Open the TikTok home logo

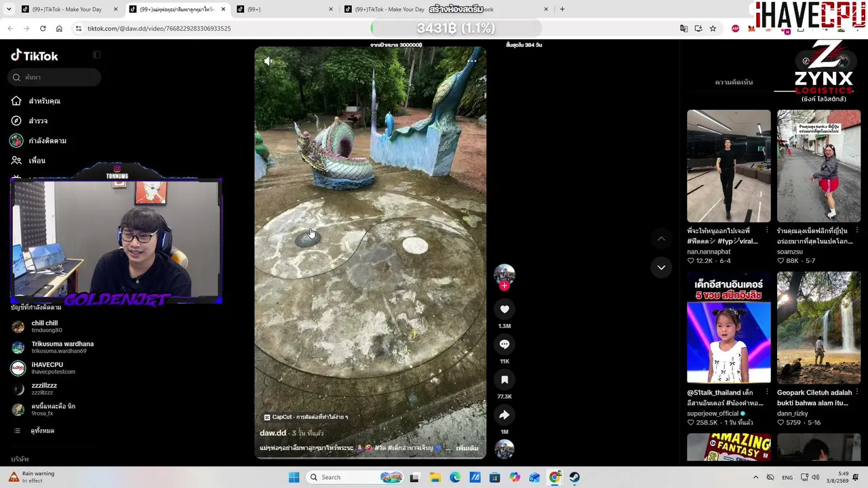tap(35, 56)
